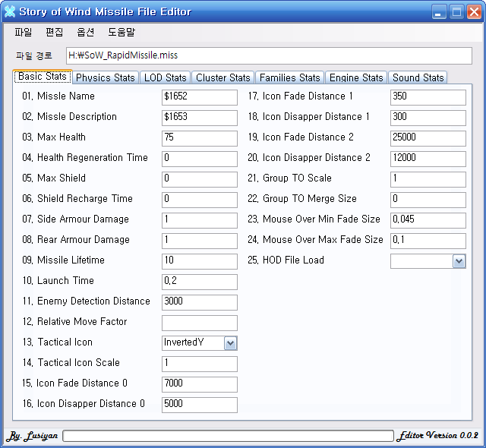Open the 옵션 menu
Screen dimensions: 486x448
click(86, 32)
